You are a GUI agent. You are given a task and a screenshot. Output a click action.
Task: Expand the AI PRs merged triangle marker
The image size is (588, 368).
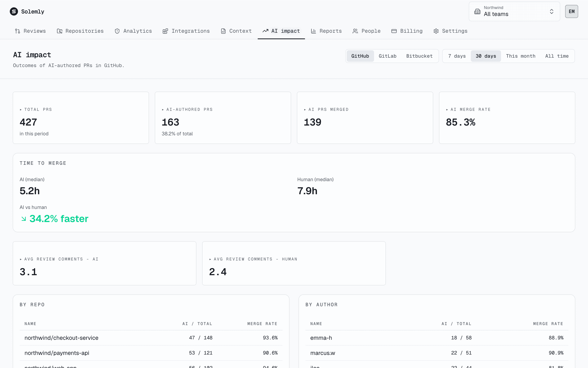(x=305, y=110)
